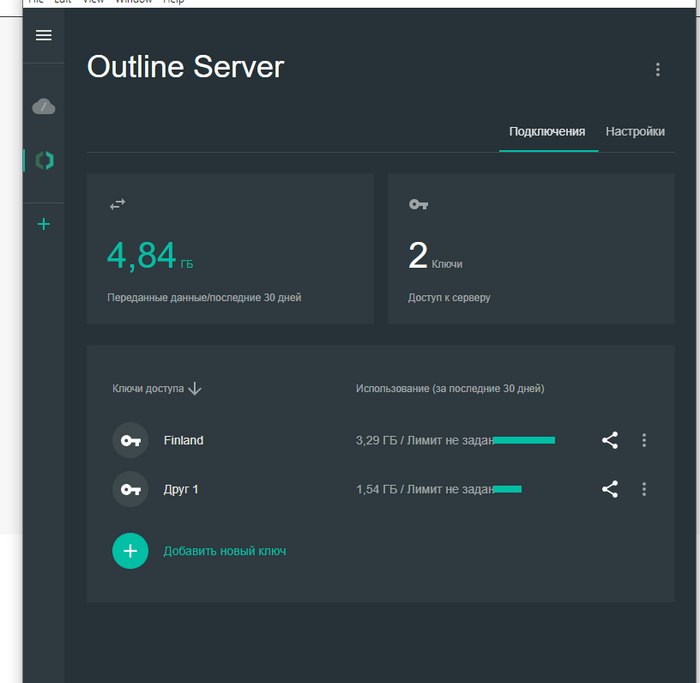Toggle sort arrow next to Ключи доступа

pyautogui.click(x=195, y=388)
